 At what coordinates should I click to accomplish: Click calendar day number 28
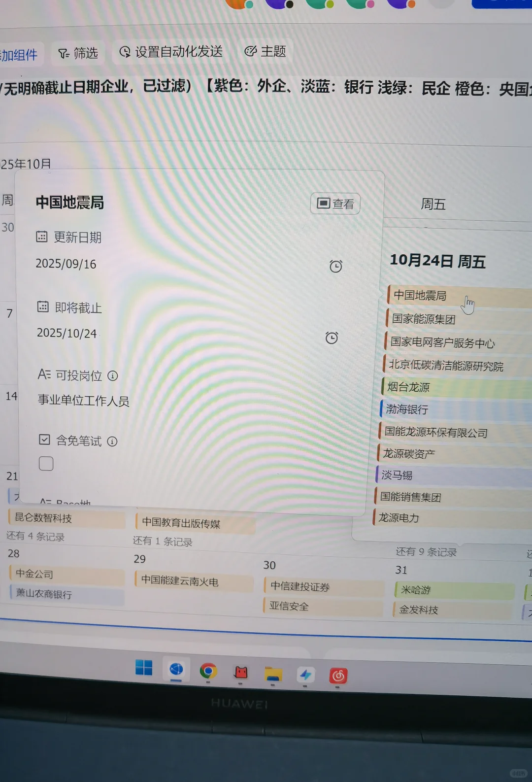point(13,553)
